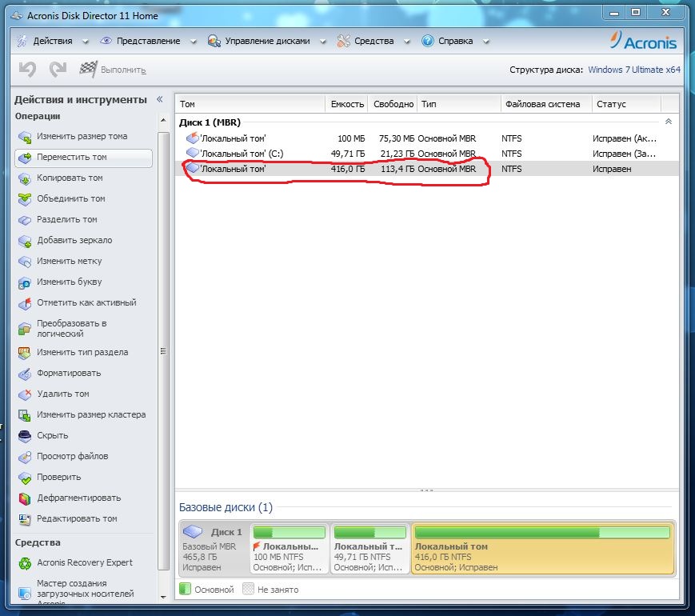Click the green Основной legend swatch
The image size is (695, 616).
coord(185,590)
